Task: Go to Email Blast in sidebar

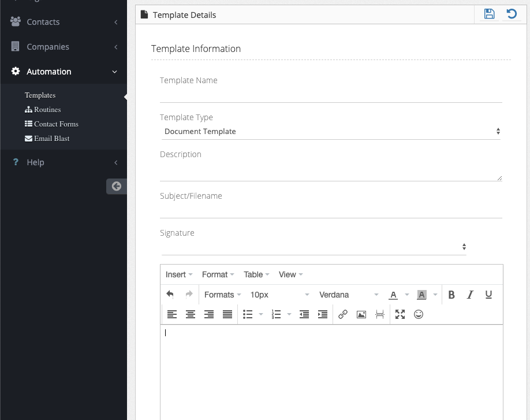Action: click(x=51, y=139)
